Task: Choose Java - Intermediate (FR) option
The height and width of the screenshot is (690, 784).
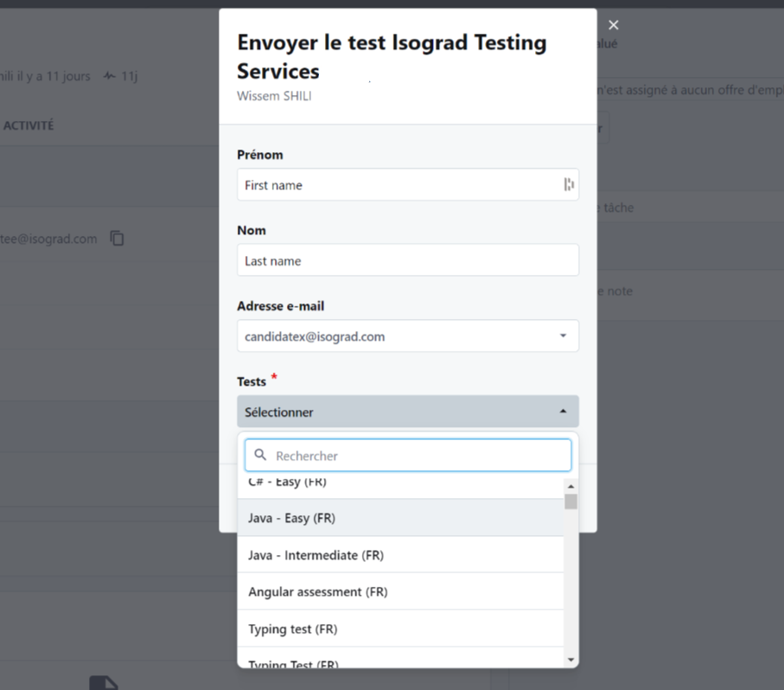Action: pos(400,554)
